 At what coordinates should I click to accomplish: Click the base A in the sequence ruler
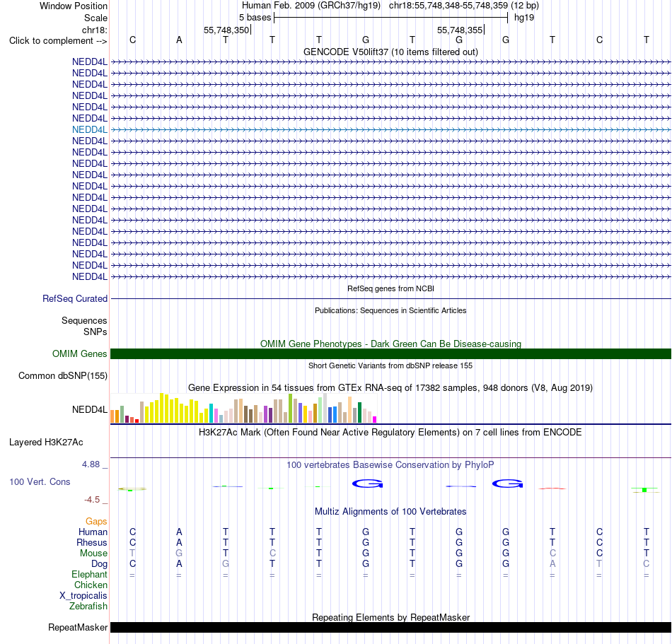pos(179,40)
